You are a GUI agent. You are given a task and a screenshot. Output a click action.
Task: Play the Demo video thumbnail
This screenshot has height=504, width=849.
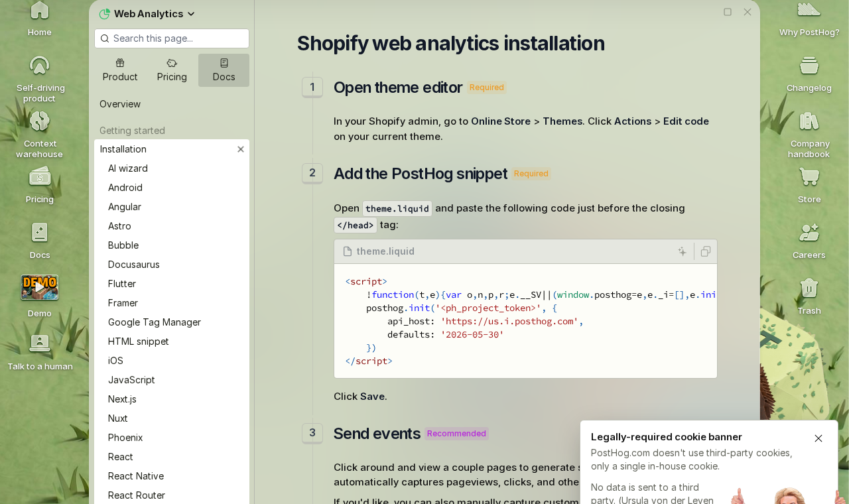tap(40, 288)
